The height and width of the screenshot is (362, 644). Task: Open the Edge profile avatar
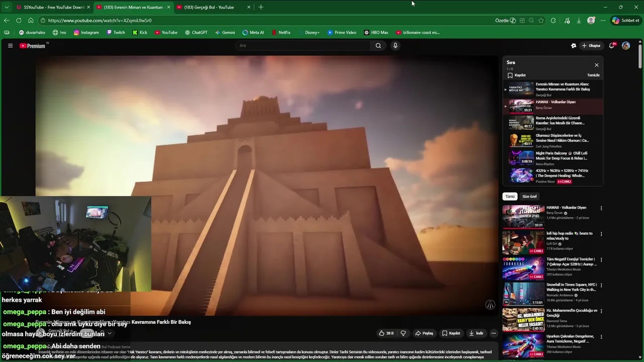[591, 21]
